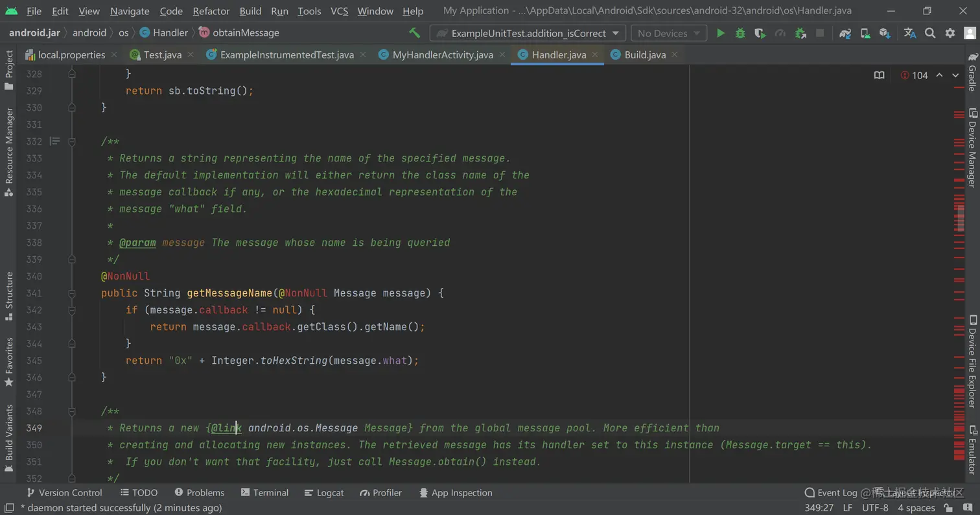Collapse the Javadoc comment at line 348

72,411
